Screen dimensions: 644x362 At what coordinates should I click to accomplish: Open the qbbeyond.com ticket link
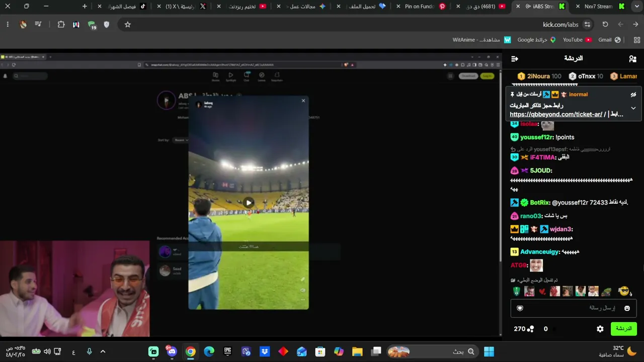pos(556,114)
